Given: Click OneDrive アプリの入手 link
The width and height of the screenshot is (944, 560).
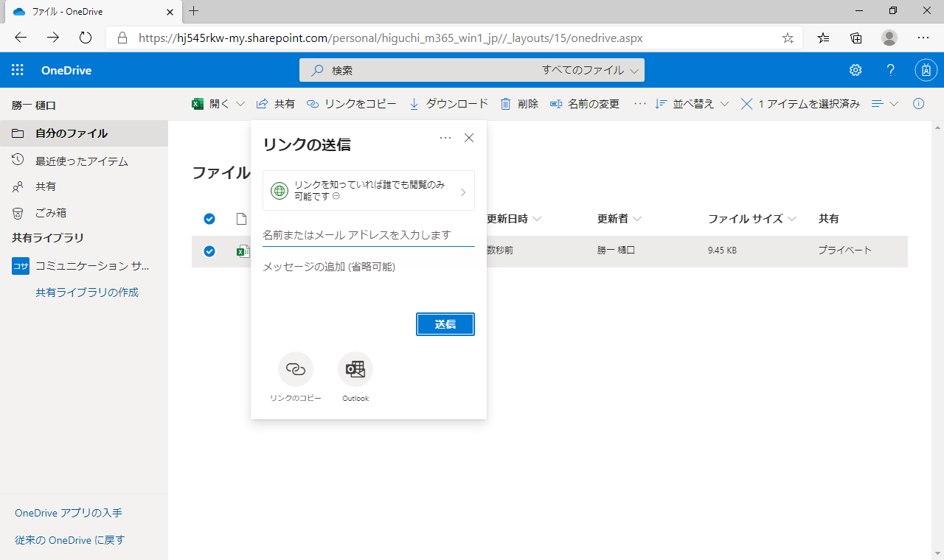Looking at the screenshot, I should (x=69, y=513).
